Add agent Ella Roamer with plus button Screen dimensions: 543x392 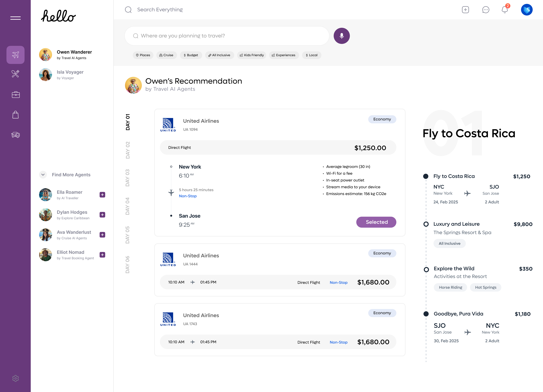coord(102,195)
